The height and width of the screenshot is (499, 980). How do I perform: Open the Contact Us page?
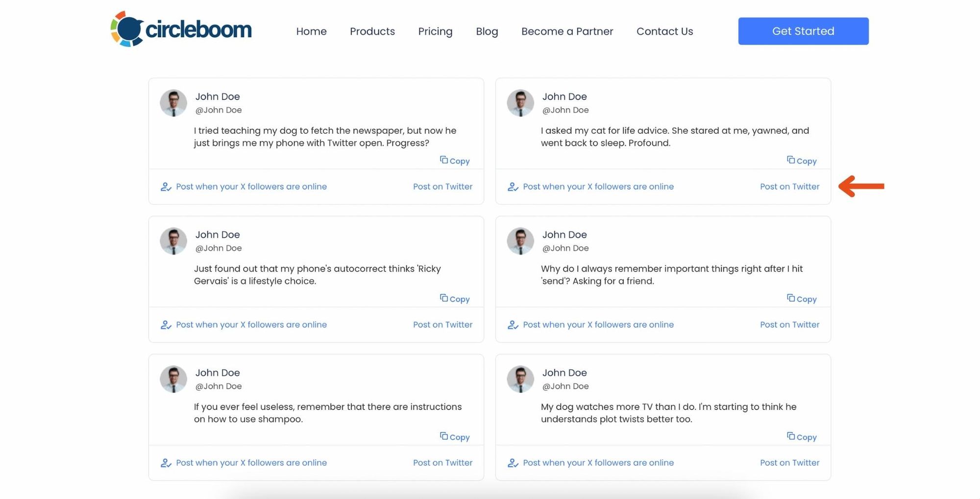coord(664,31)
